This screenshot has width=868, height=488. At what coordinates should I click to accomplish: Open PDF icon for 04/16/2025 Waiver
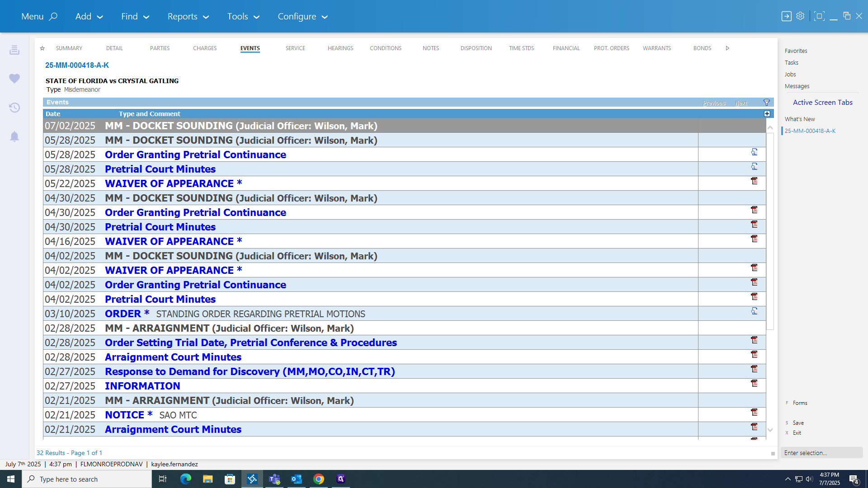click(754, 239)
